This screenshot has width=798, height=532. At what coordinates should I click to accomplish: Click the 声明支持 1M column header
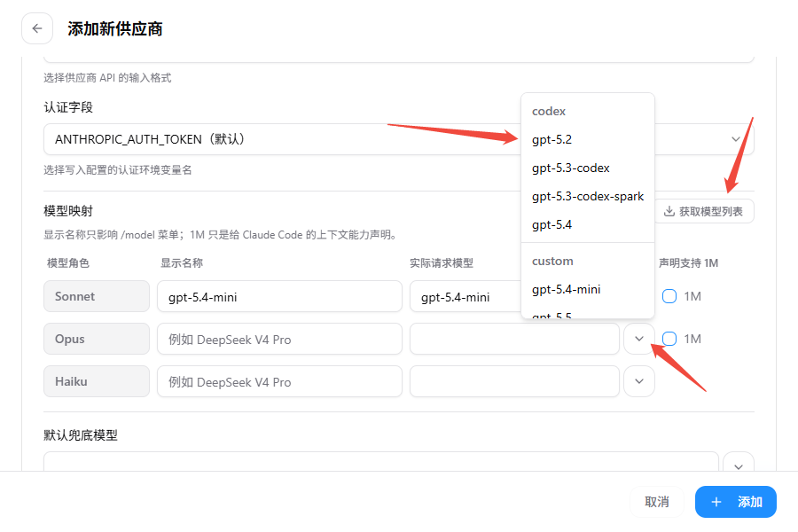pyautogui.click(x=689, y=263)
